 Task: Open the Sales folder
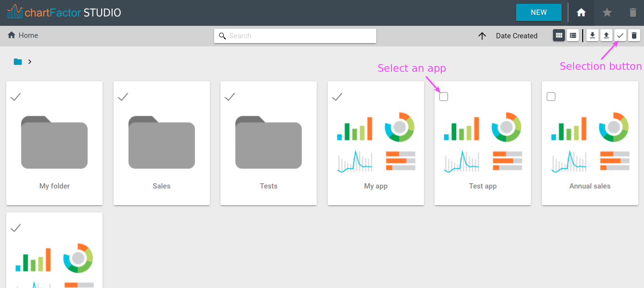click(x=161, y=144)
